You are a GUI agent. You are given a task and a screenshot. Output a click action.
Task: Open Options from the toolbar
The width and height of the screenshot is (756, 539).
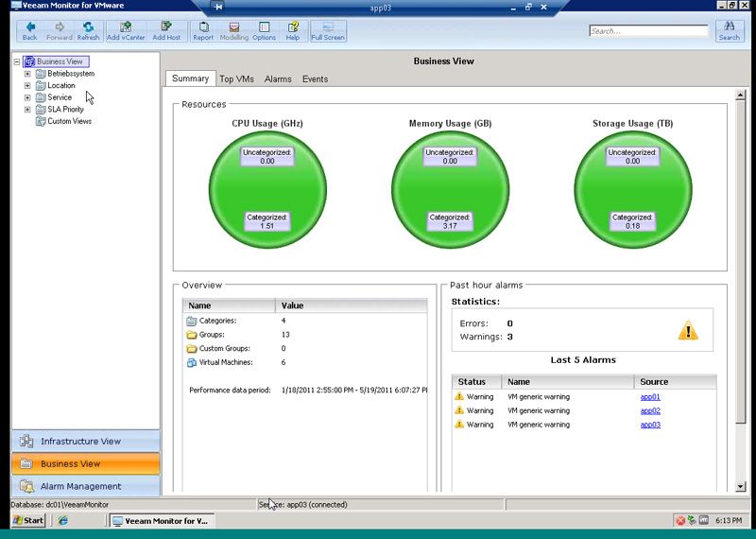pos(264,31)
